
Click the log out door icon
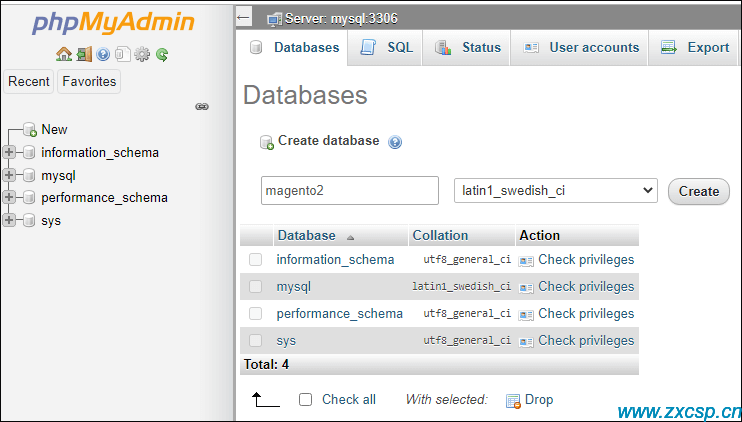pos(84,54)
